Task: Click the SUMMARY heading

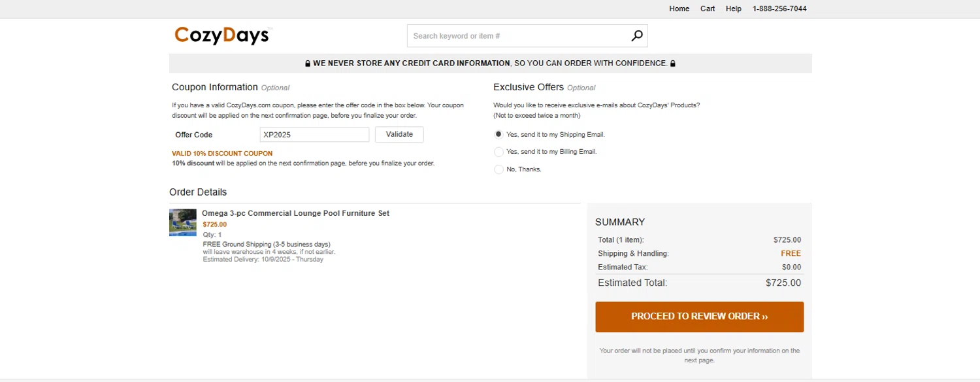Action: point(620,222)
